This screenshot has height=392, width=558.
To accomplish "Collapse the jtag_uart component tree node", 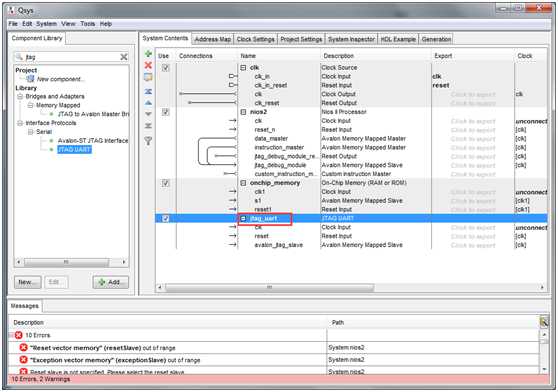I will pyautogui.click(x=243, y=218).
